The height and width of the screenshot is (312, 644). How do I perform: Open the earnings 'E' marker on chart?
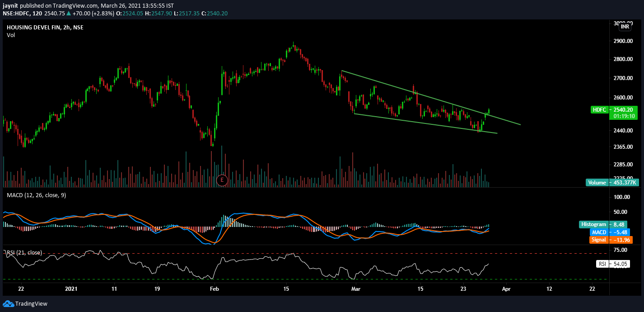pos(221,180)
